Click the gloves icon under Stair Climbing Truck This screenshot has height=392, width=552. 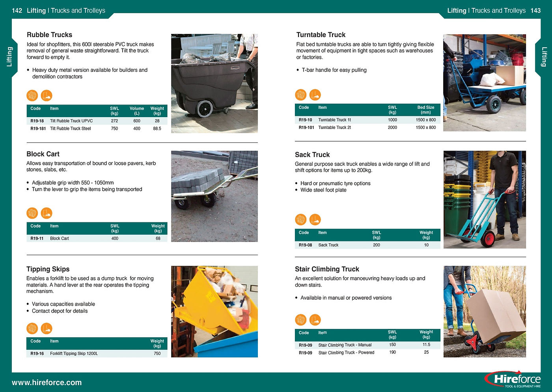click(301, 319)
